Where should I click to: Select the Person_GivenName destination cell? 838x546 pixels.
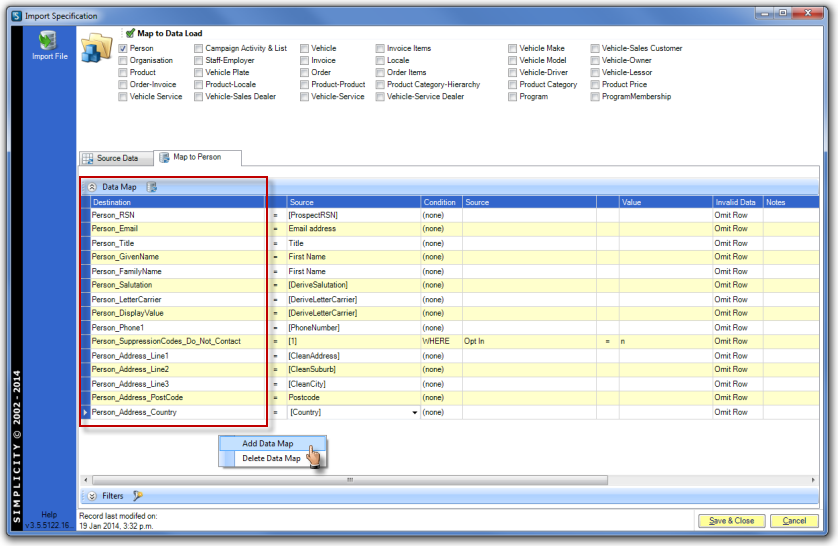(x=177, y=257)
